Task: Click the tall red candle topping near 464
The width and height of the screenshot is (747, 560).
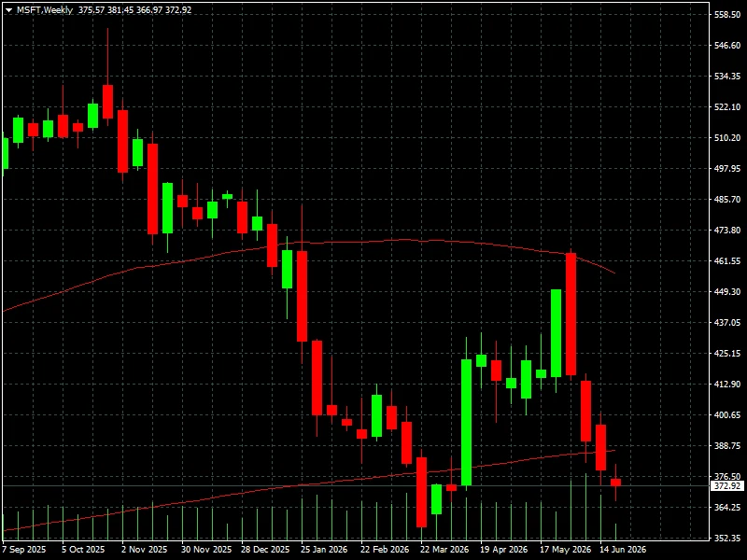Action: click(x=571, y=315)
